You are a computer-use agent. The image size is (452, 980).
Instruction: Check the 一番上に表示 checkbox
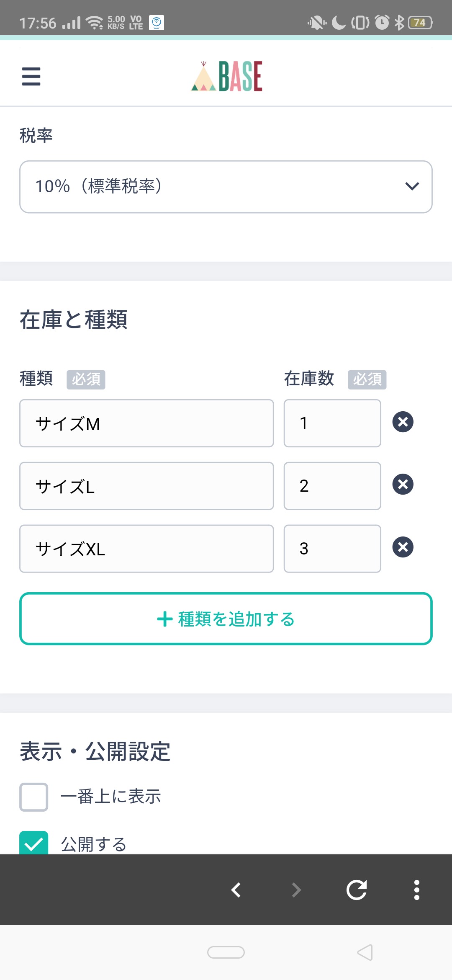coord(34,797)
